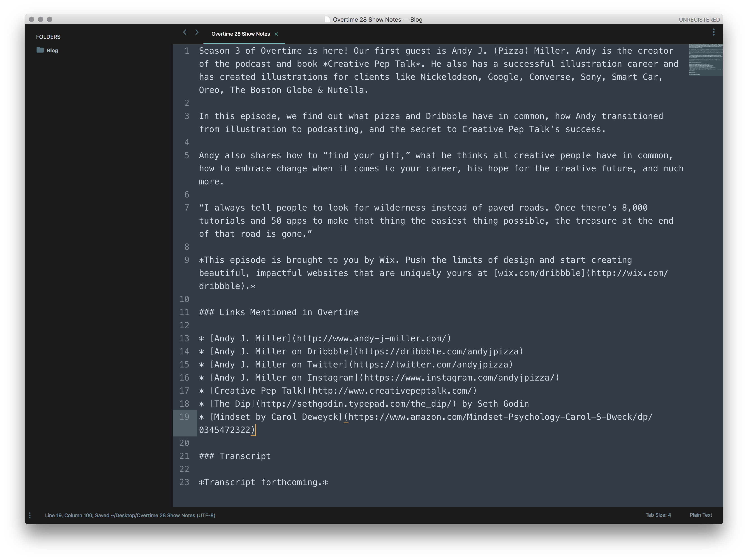Click the Links Mentioned in Overtime heading
Viewport: 748px width, 560px height.
[x=279, y=312]
